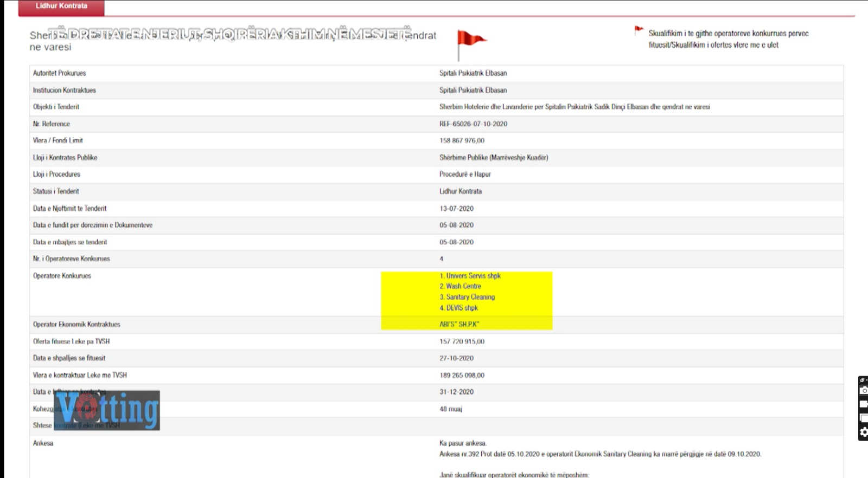
Task: Click the small red flag legend icon
Action: (639, 30)
